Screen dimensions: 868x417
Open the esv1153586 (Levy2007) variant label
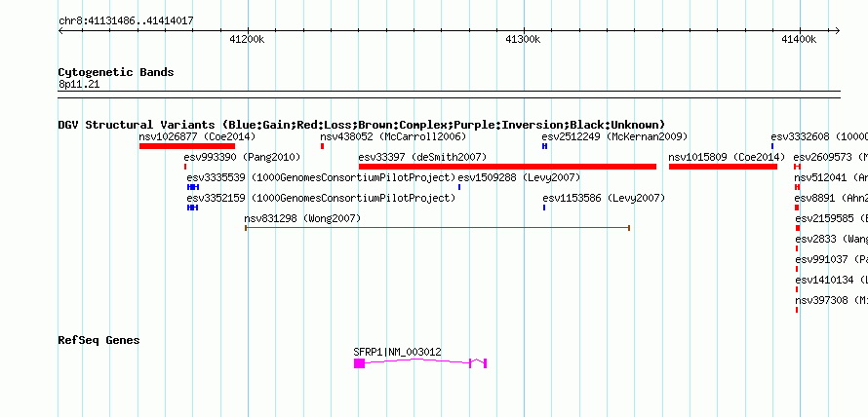click(x=604, y=198)
